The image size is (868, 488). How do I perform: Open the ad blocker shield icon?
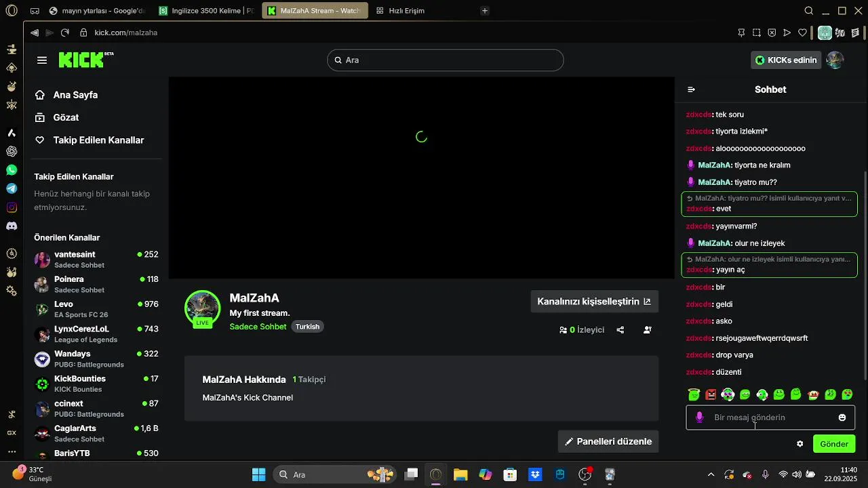[772, 33]
